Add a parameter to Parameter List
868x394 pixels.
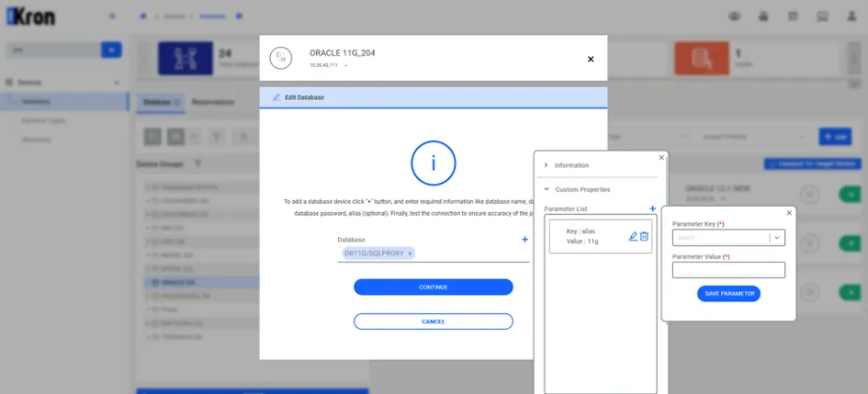point(653,208)
